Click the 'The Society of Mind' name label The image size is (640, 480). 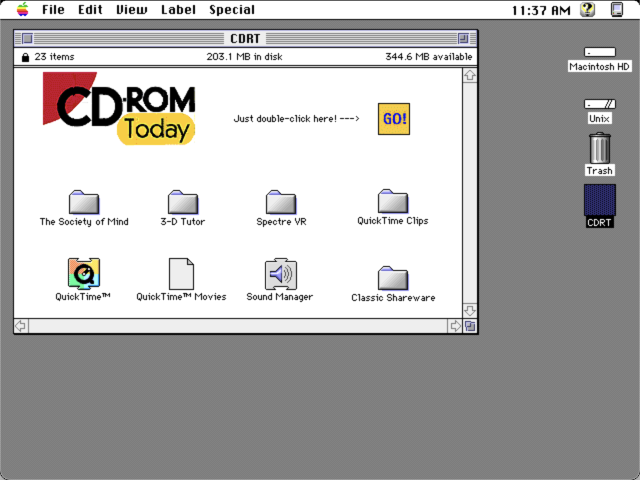click(84, 222)
